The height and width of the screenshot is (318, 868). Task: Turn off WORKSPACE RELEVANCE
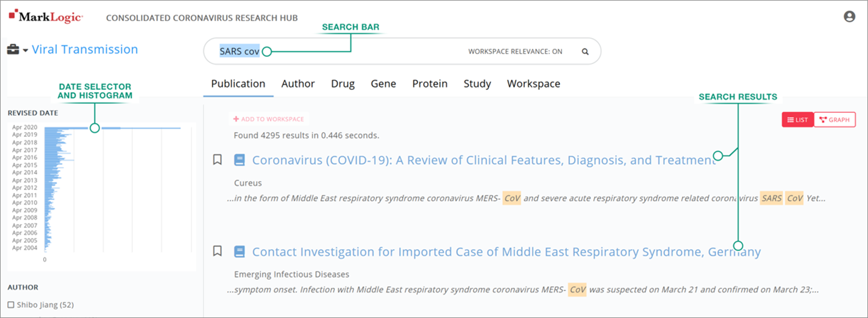(515, 51)
